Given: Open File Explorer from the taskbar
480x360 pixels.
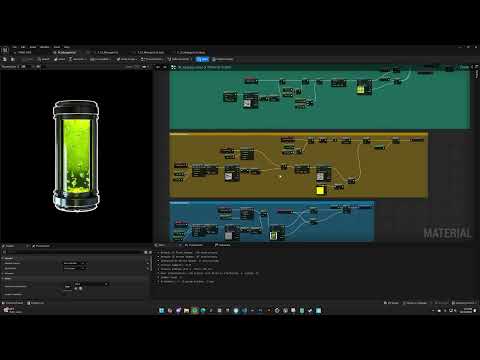Looking at the screenshot, I should tap(186, 310).
